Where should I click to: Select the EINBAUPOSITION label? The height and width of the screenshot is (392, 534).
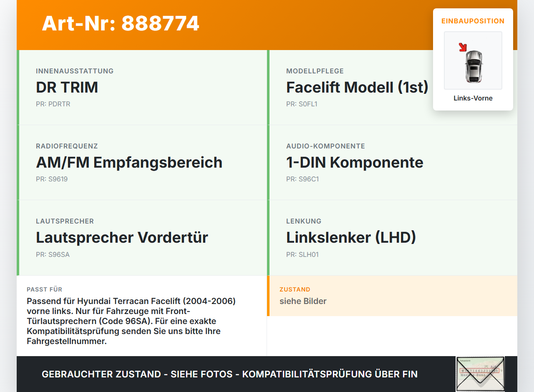coord(473,21)
